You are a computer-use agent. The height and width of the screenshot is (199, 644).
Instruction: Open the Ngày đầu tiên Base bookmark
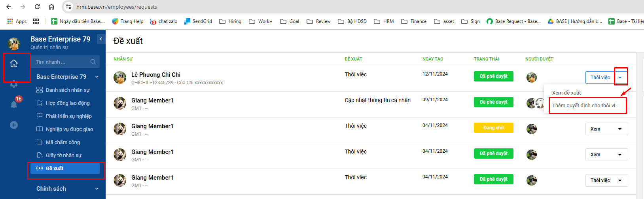(78, 21)
